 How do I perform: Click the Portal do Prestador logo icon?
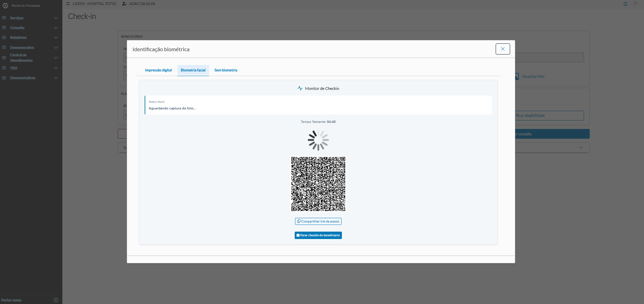click(x=5, y=5)
